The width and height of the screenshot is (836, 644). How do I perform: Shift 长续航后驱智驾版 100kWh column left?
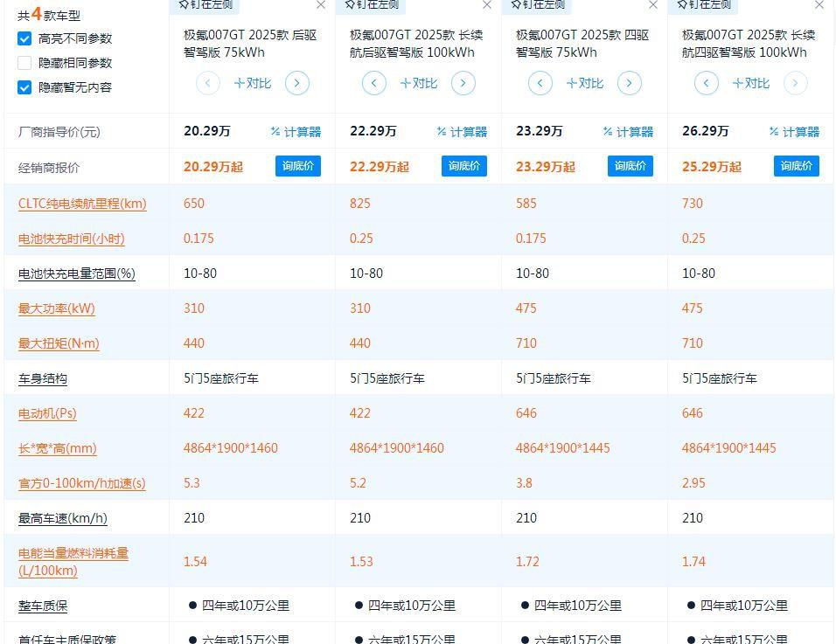click(x=373, y=83)
